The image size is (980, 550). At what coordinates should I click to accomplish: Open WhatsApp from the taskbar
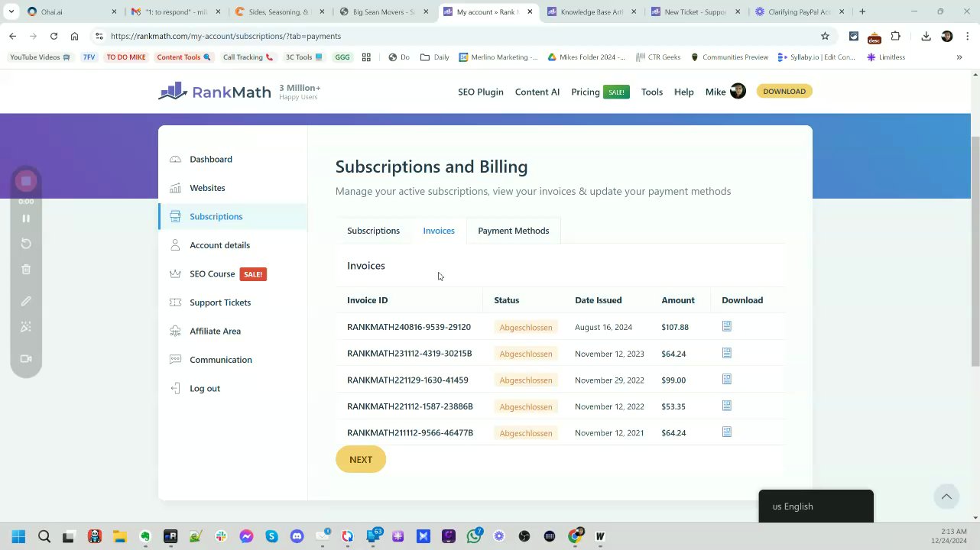click(474, 536)
